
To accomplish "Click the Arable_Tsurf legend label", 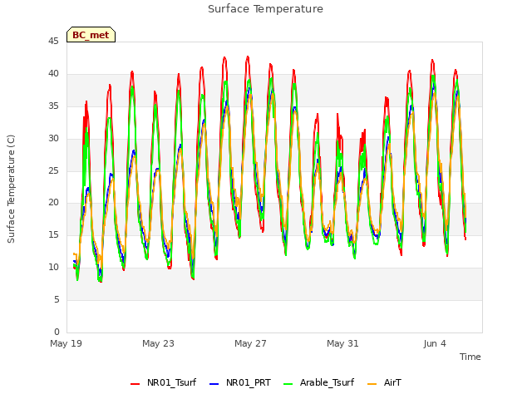I will click(x=327, y=382).
